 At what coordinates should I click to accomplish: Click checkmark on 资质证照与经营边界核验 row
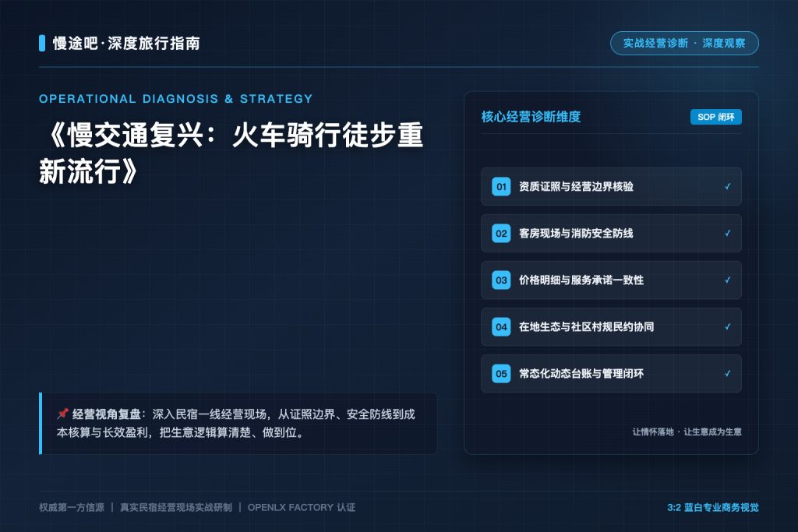click(x=728, y=187)
